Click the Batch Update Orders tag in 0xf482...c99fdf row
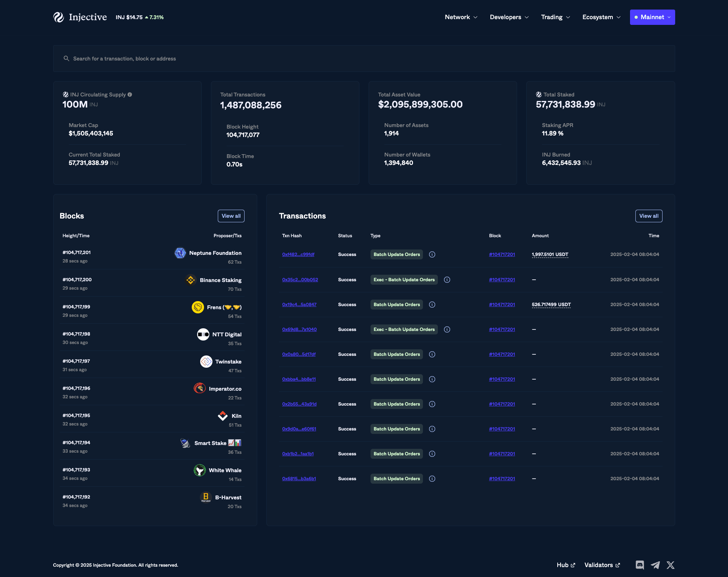728x577 pixels. coord(397,254)
